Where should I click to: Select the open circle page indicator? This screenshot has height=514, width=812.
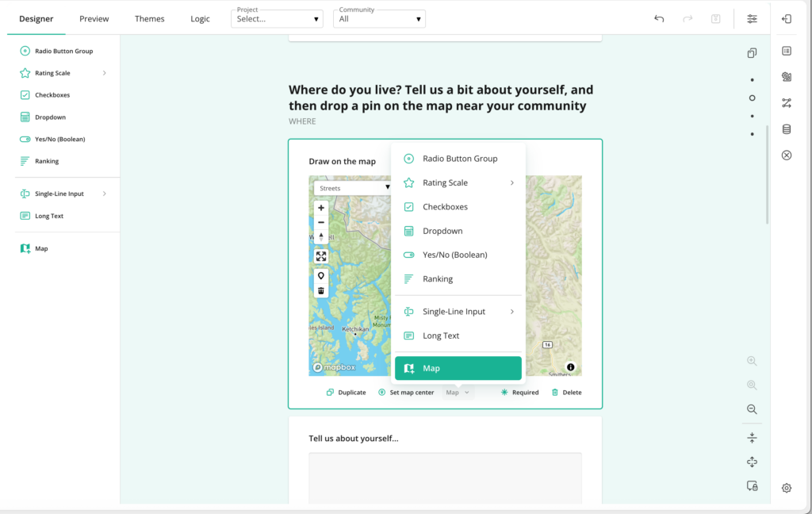point(752,98)
